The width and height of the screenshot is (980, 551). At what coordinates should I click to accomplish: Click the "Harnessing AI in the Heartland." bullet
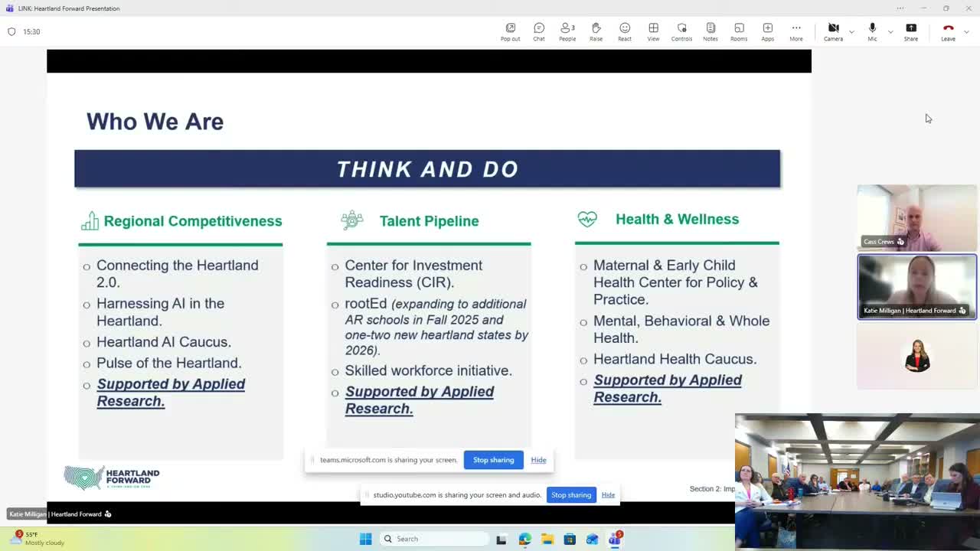click(160, 312)
